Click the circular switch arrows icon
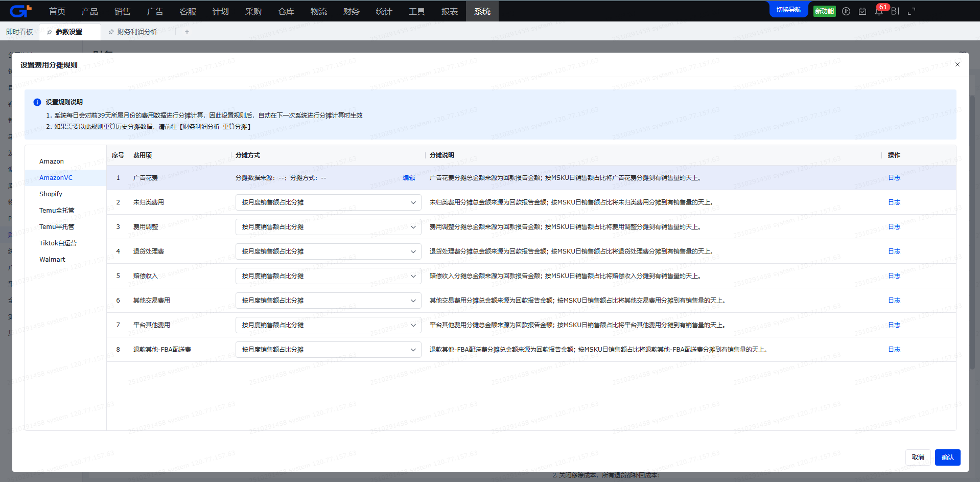Image resolution: width=980 pixels, height=482 pixels. click(846, 11)
